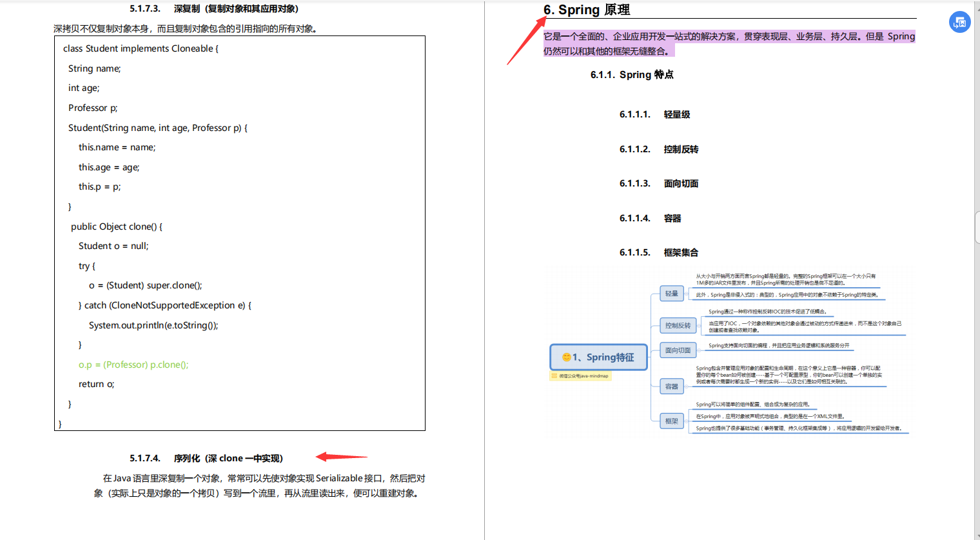Click code line "class Student implements Cloneable {"
Screen dimensions: 980x540
(x=141, y=48)
